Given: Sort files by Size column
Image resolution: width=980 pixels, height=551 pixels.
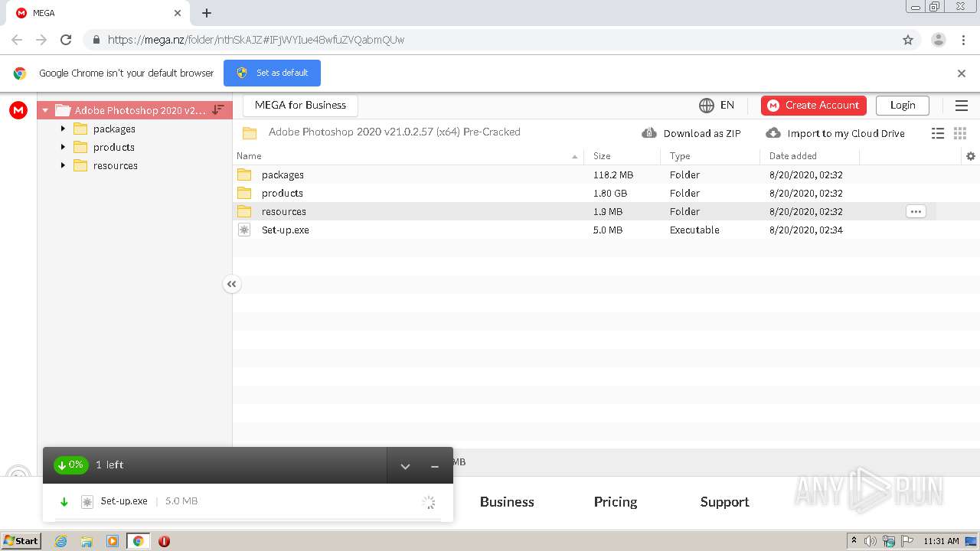Looking at the screenshot, I should 602,156.
